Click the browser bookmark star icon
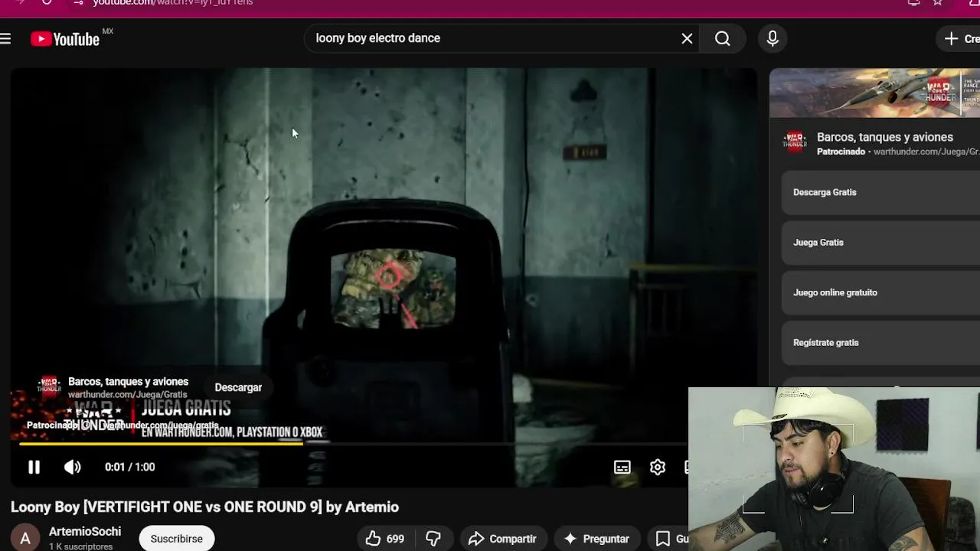The image size is (980, 551). point(937,2)
